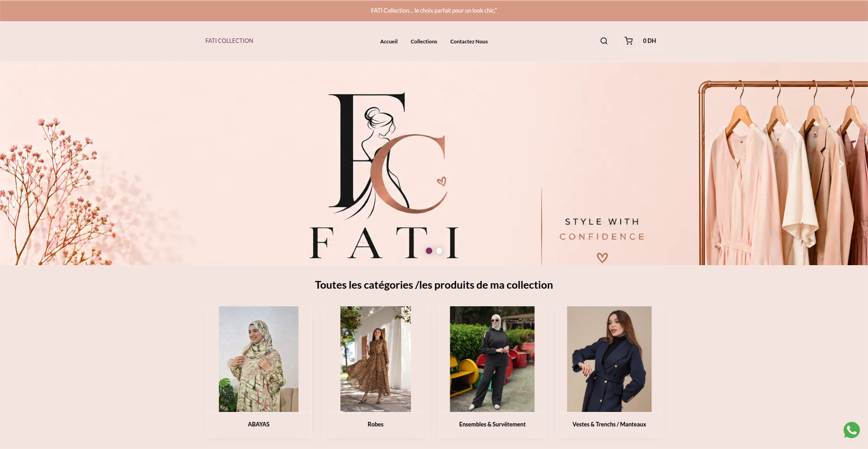Viewport: 868px width, 449px height.
Task: Click the leopard dress photo thumbnail
Action: (375, 359)
